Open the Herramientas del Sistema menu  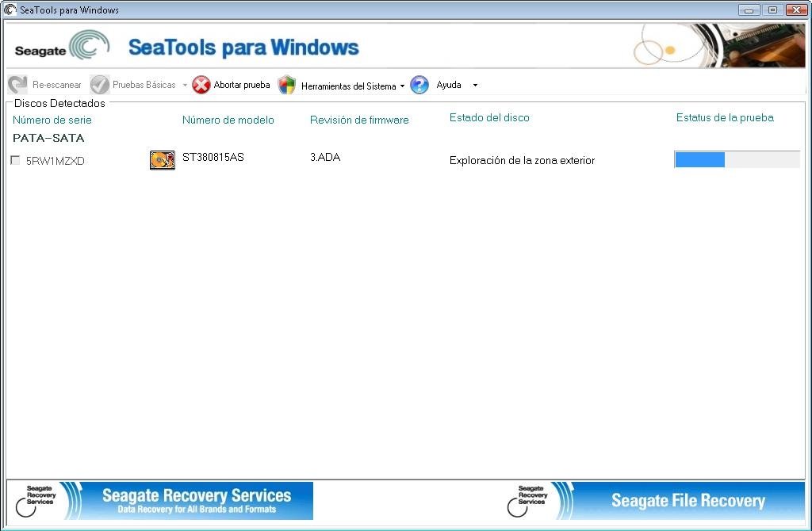click(x=349, y=86)
